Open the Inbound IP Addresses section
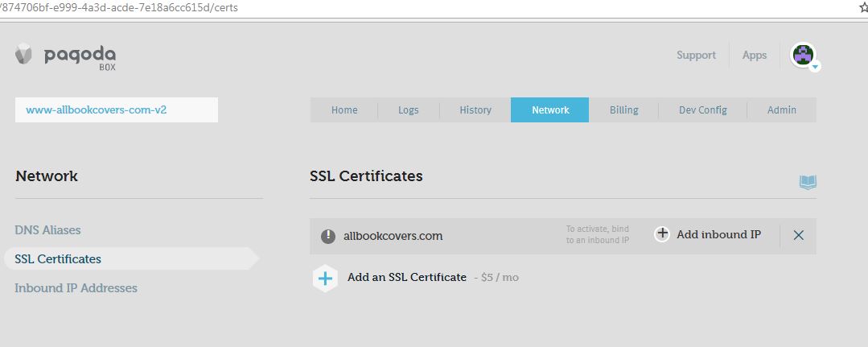The image size is (868, 347). coord(76,288)
